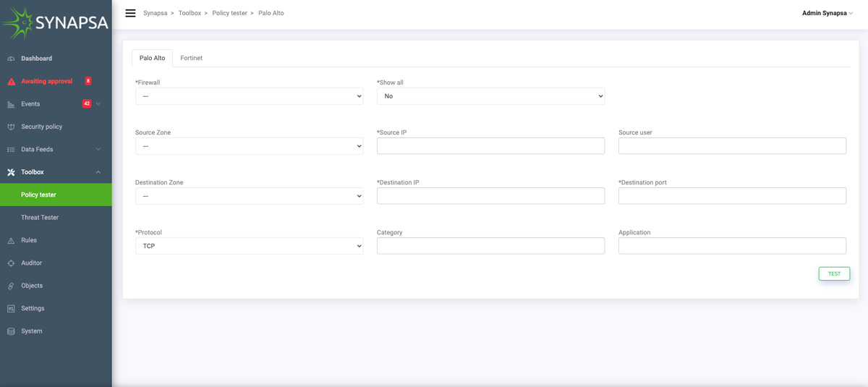Go to Dashboard menu item
Image resolution: width=868 pixels, height=387 pixels.
56,59
